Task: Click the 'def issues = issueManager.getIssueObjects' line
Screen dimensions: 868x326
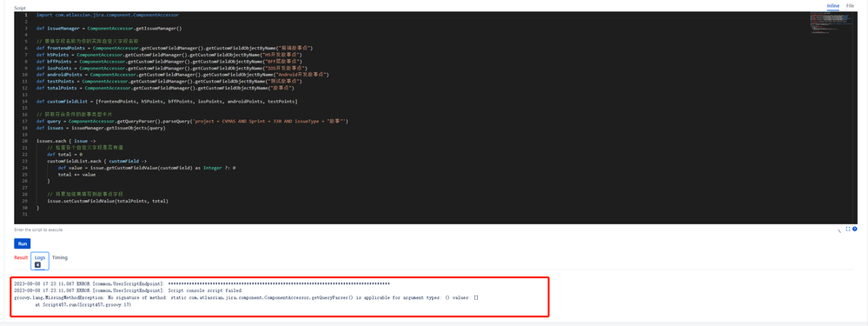Action: point(101,127)
